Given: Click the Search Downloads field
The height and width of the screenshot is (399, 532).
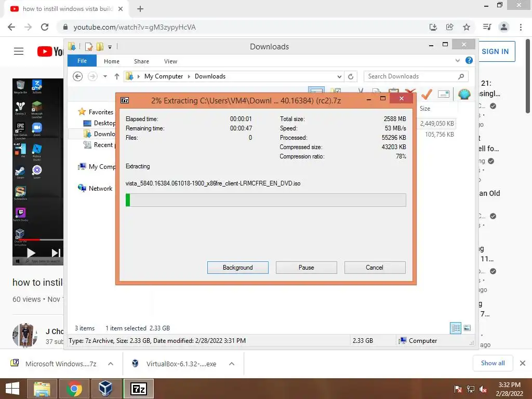Looking at the screenshot, I should coord(416,76).
